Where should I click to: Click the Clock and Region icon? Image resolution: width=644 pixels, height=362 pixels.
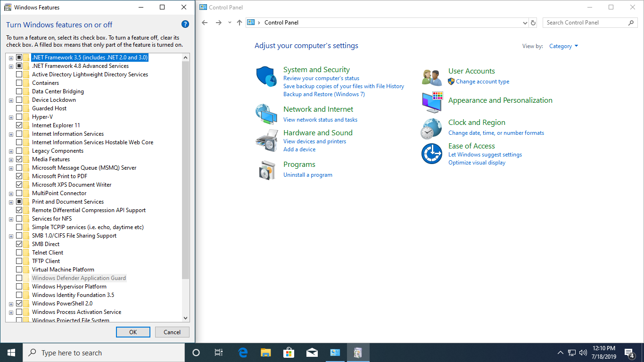point(431,128)
